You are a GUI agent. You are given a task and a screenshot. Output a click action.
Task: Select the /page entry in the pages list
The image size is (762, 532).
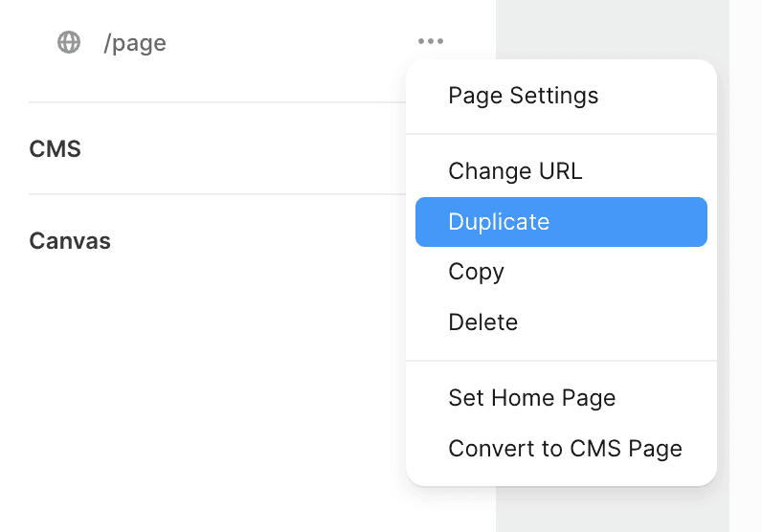[135, 43]
